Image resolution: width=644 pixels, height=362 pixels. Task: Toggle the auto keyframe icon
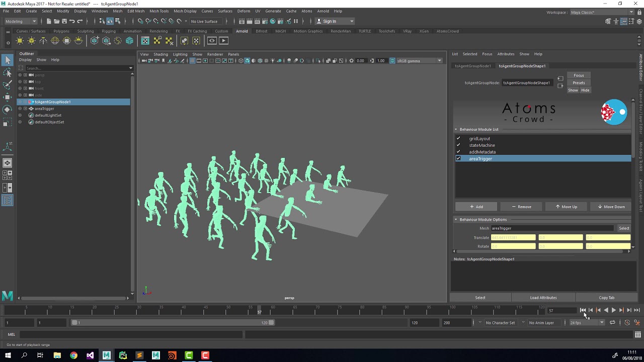tap(627, 323)
